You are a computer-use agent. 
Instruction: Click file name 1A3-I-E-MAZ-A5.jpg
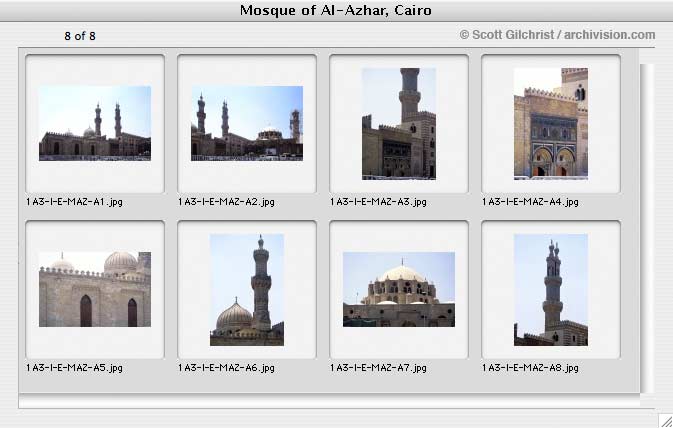click(74, 368)
